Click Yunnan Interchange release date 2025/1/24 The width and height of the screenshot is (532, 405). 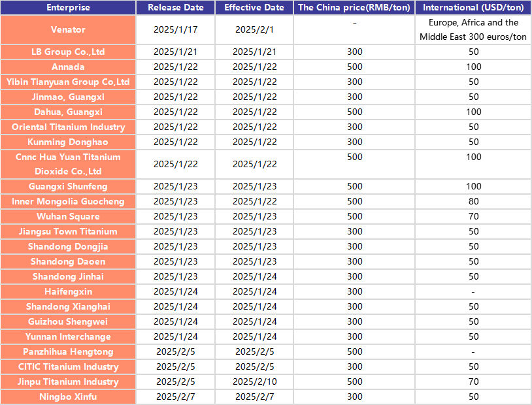coord(175,336)
